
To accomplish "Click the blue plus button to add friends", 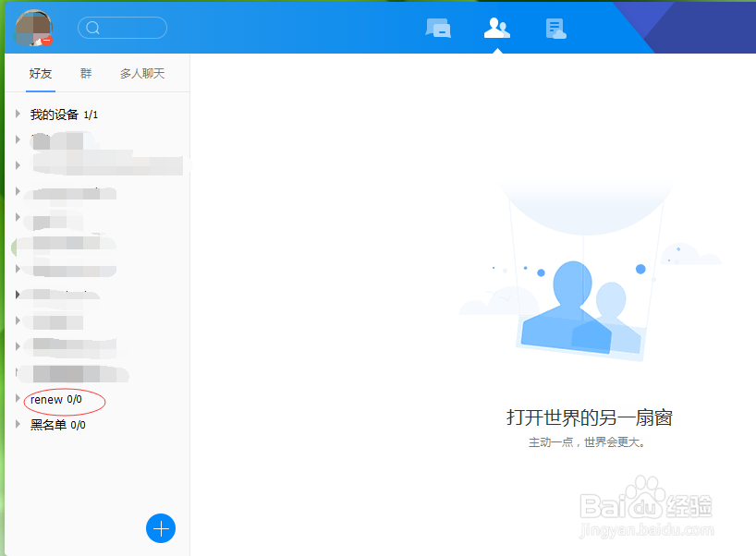I will tap(161, 528).
